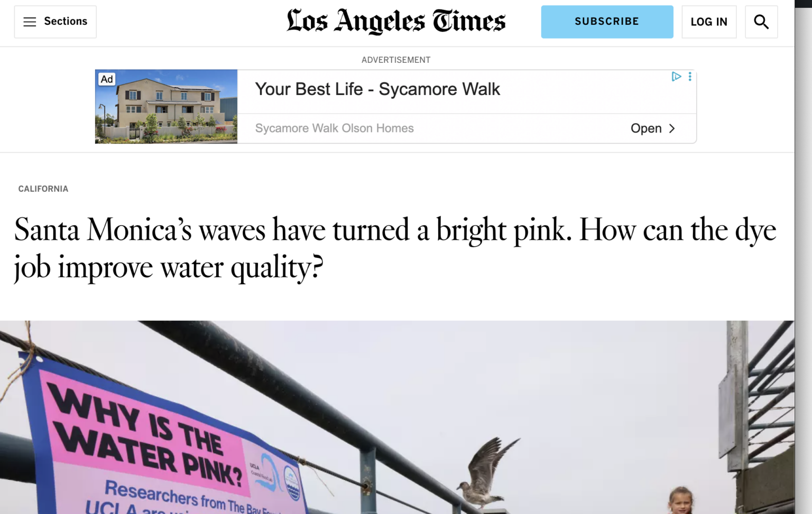Viewport: 812px width, 514px height.
Task: Open search with the magnifier icon
Action: (x=761, y=22)
